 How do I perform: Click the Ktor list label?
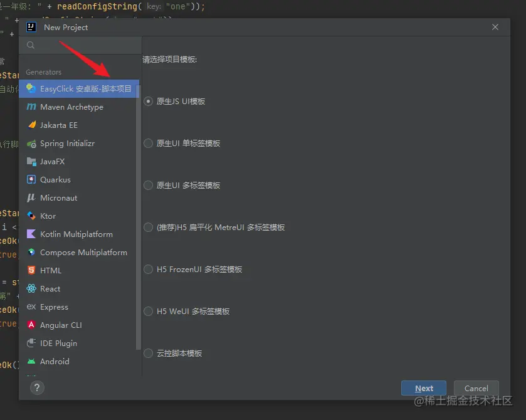48,216
